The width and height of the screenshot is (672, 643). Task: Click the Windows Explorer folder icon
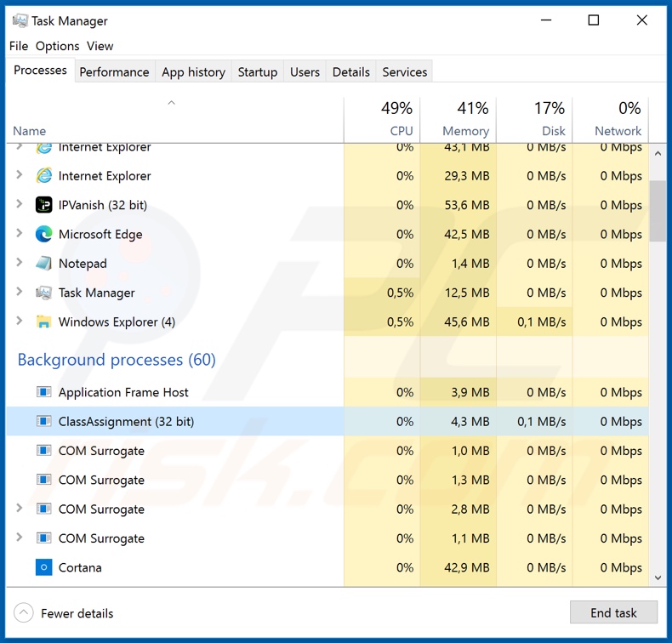click(43, 321)
